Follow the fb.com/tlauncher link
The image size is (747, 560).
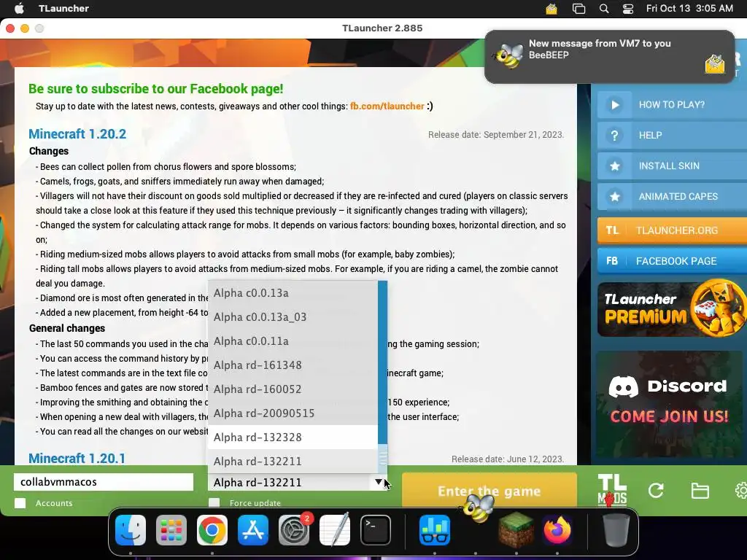coord(387,106)
